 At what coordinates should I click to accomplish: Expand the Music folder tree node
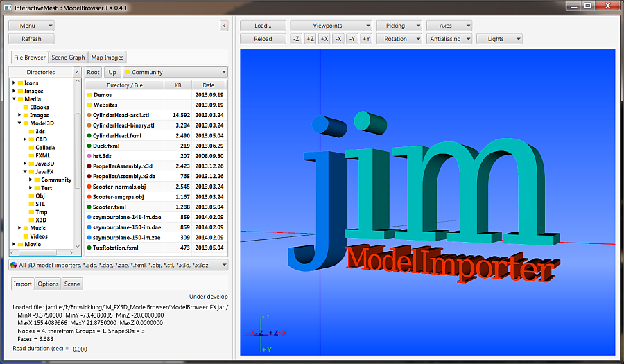pyautogui.click(x=19, y=228)
